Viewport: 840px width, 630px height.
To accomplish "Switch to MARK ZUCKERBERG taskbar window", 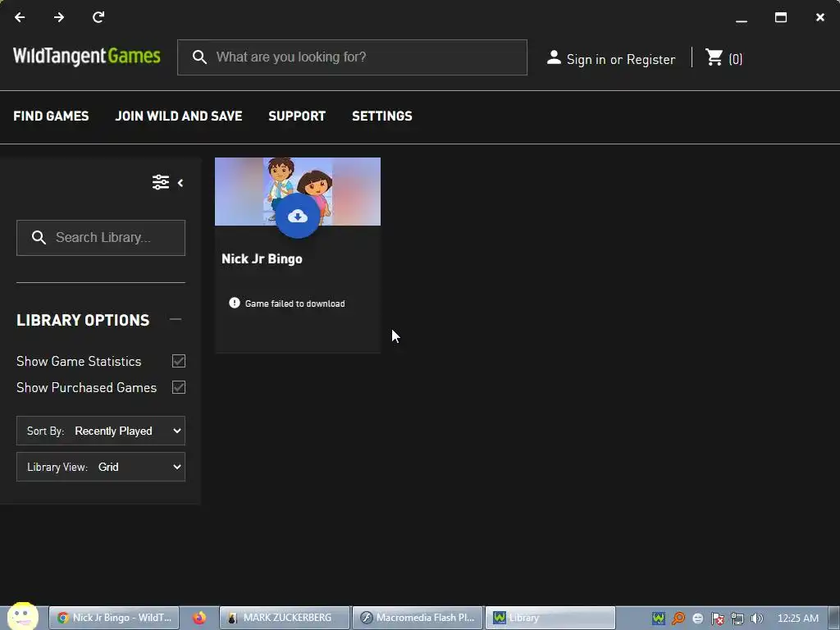I will [x=285, y=618].
